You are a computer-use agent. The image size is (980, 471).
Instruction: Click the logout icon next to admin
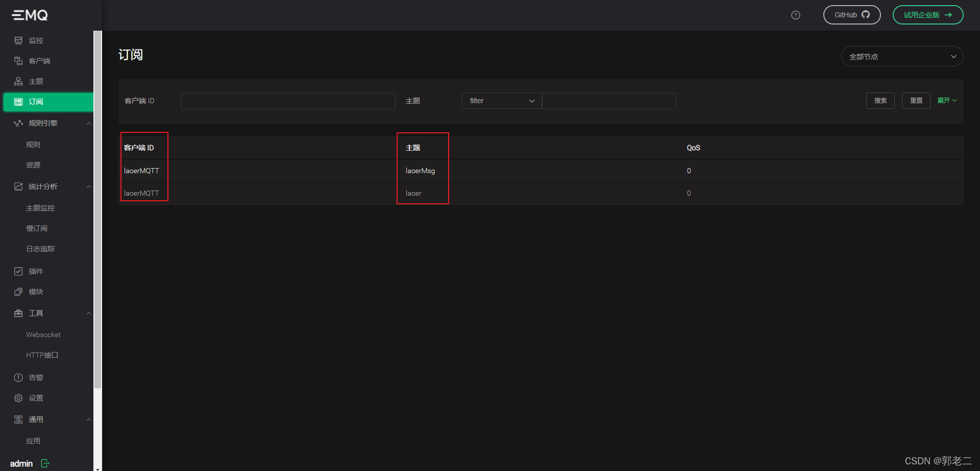click(45, 463)
